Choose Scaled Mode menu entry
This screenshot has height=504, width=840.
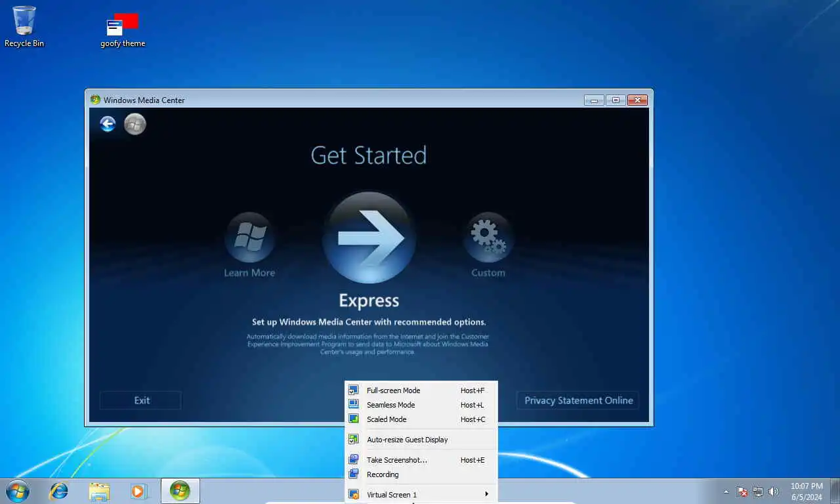(x=421, y=419)
